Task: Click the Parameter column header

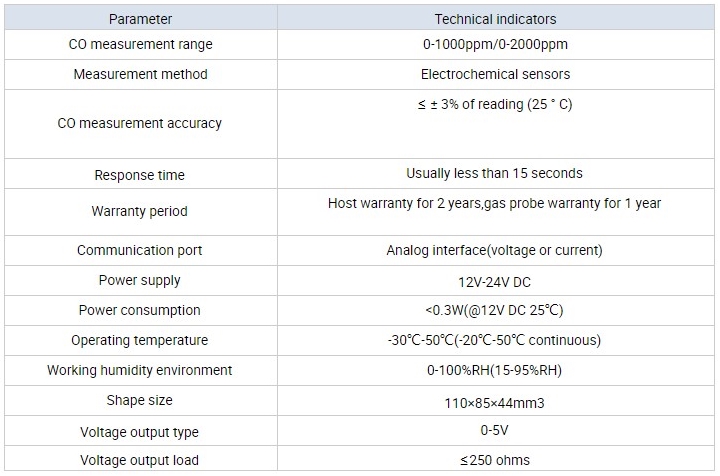Action: tap(140, 19)
